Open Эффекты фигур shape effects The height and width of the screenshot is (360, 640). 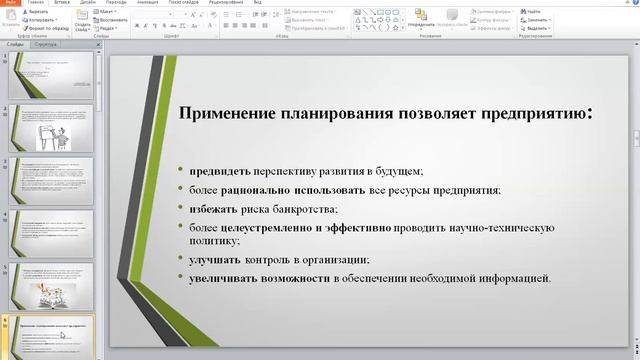pyautogui.click(x=491, y=28)
